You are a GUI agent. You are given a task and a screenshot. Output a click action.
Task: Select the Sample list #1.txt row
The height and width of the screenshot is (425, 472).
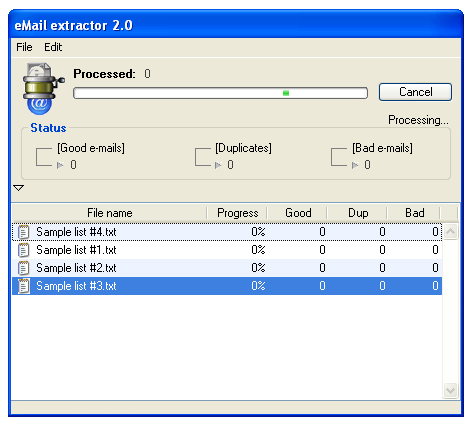coord(227,250)
